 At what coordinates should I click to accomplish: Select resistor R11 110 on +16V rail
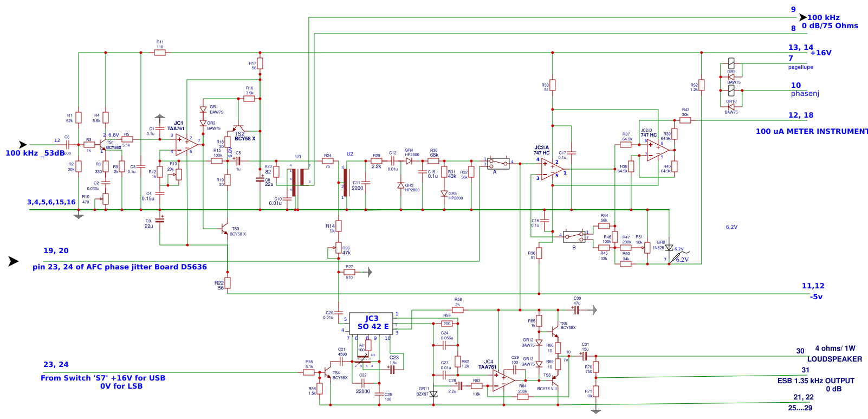(x=160, y=53)
